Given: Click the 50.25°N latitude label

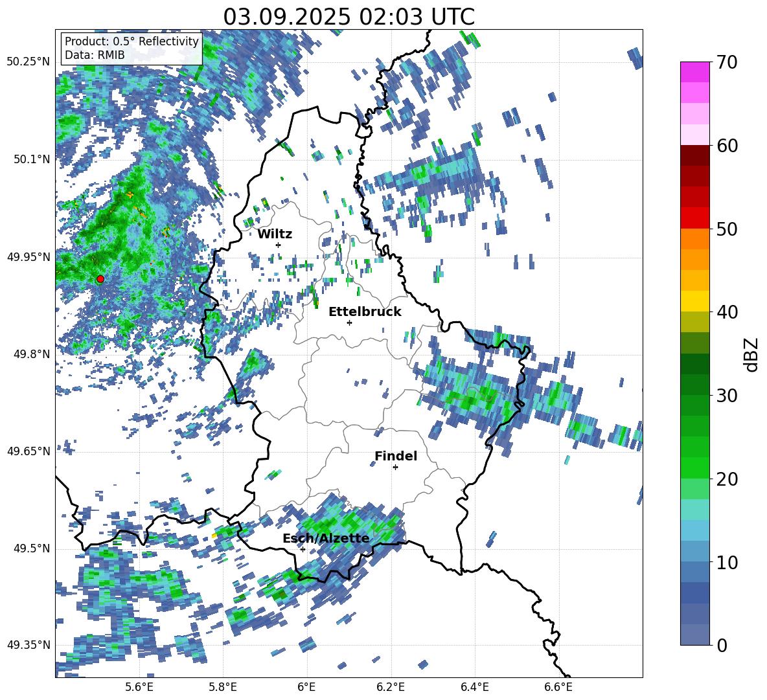Looking at the screenshot, I should [x=29, y=62].
